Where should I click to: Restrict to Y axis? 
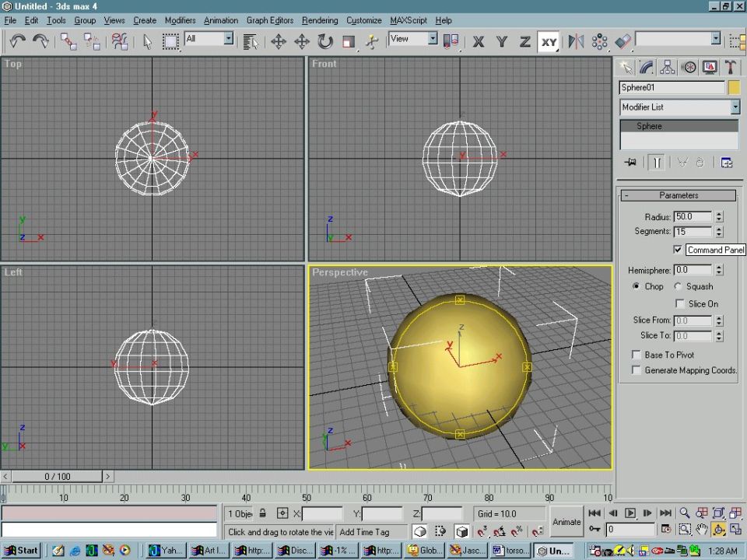(502, 42)
